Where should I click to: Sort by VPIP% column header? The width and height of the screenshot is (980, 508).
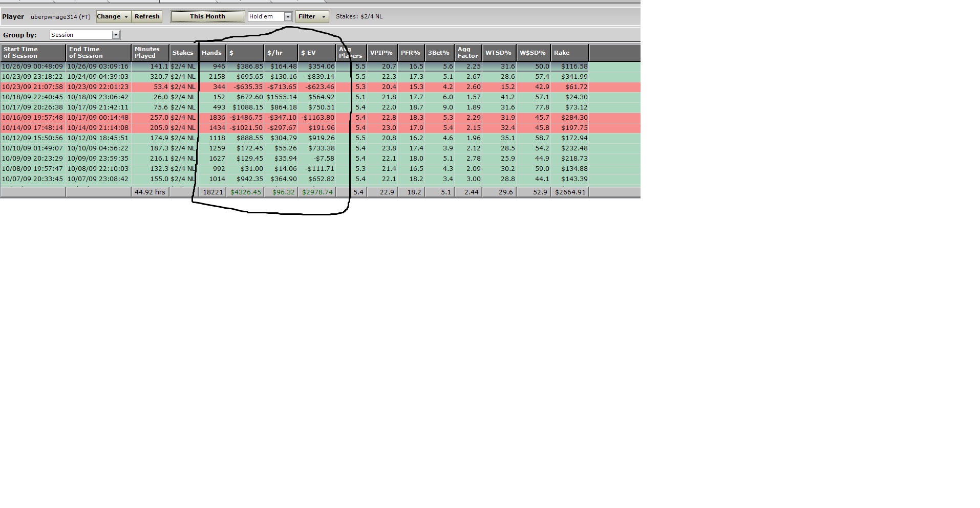point(382,53)
